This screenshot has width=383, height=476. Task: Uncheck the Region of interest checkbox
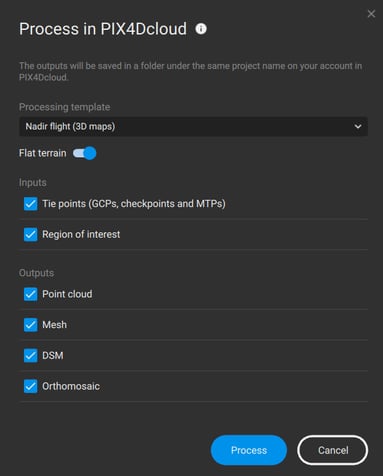click(x=31, y=234)
